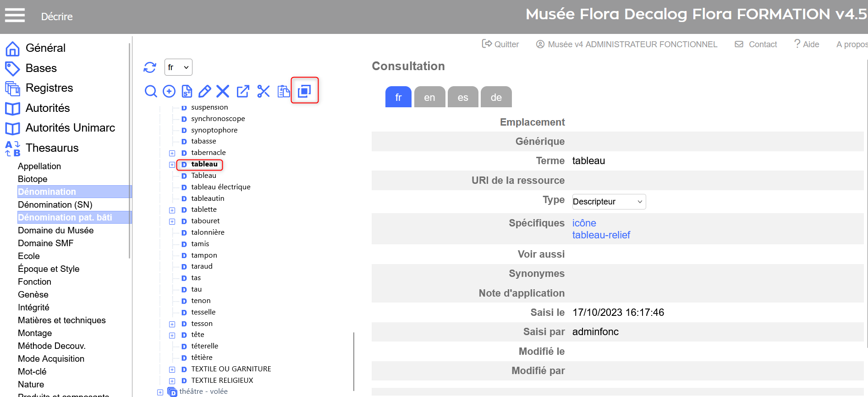Viewport: 868px width, 397px height.
Task: Click the pencil edit icon
Action: point(204,91)
